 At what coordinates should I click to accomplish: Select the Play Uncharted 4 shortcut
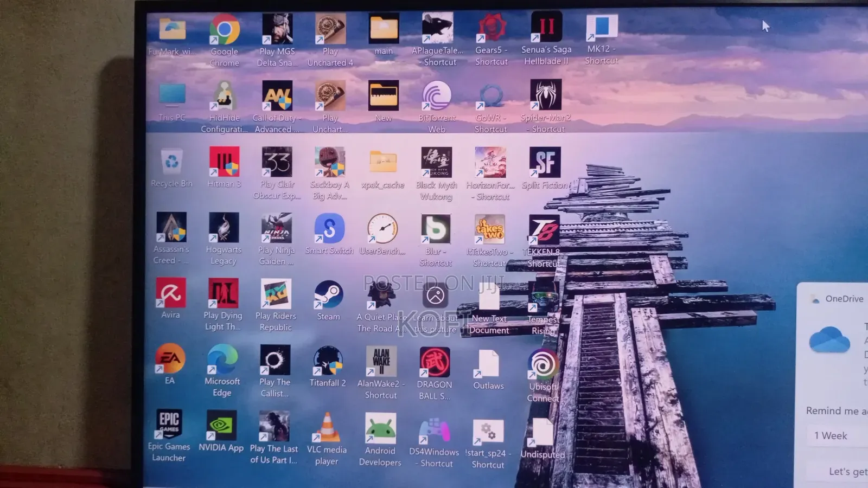(330, 29)
